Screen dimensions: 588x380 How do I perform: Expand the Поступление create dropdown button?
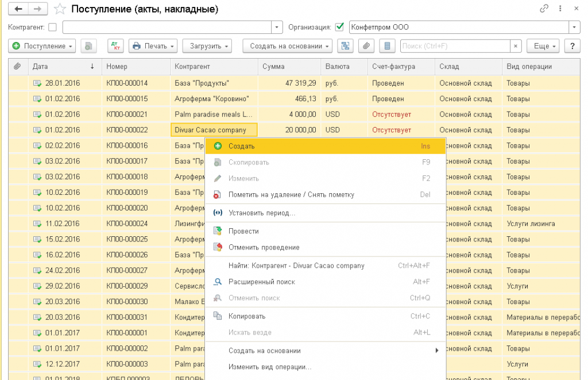point(42,46)
